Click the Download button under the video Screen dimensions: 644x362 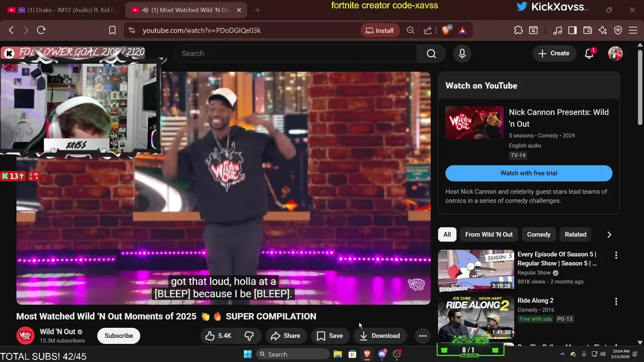[x=380, y=336]
